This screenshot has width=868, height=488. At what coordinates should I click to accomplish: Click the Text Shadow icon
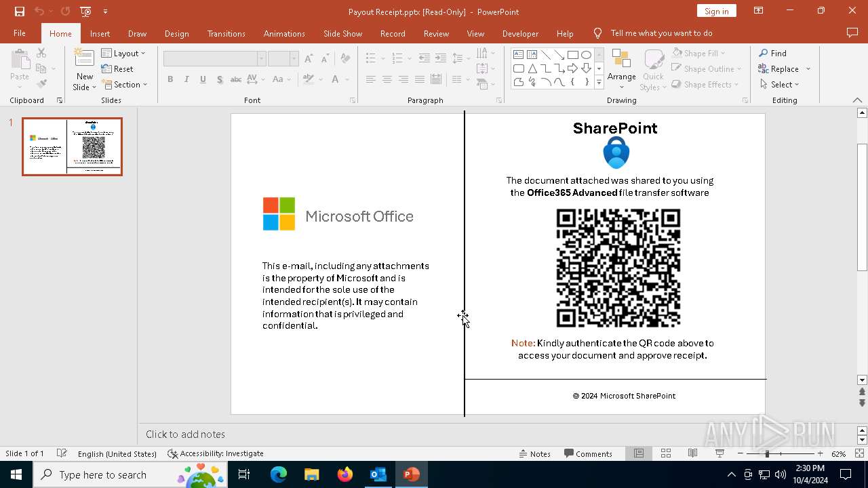[x=220, y=79]
